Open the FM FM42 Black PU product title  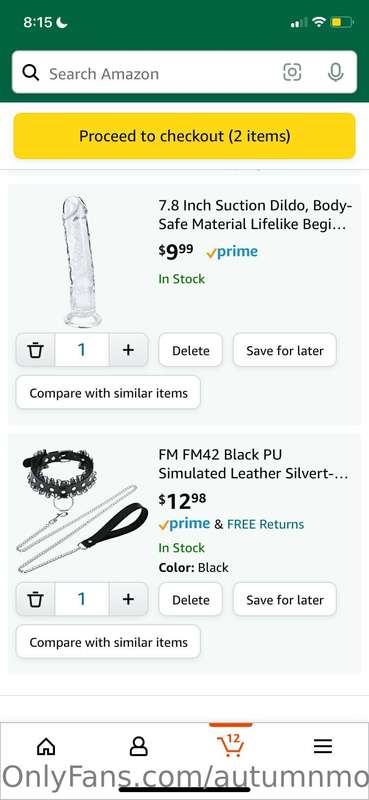tap(254, 464)
